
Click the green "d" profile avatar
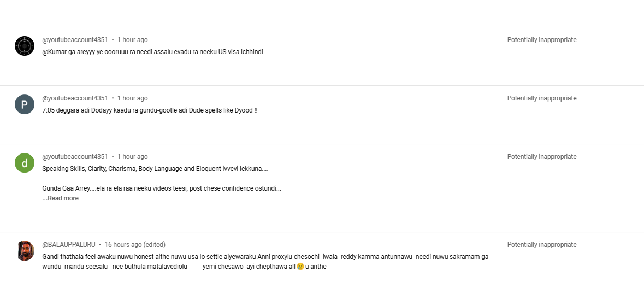[25, 163]
